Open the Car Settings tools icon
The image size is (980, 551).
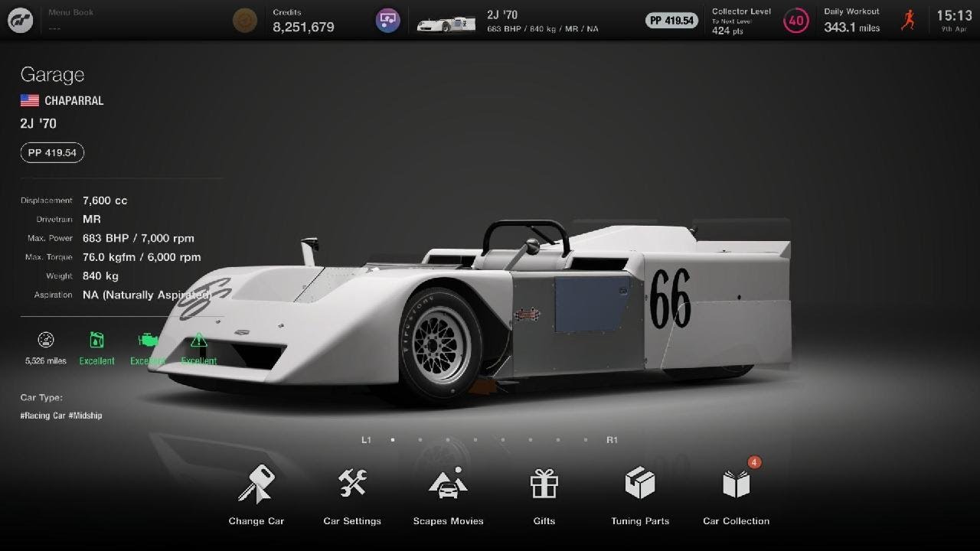click(x=352, y=483)
